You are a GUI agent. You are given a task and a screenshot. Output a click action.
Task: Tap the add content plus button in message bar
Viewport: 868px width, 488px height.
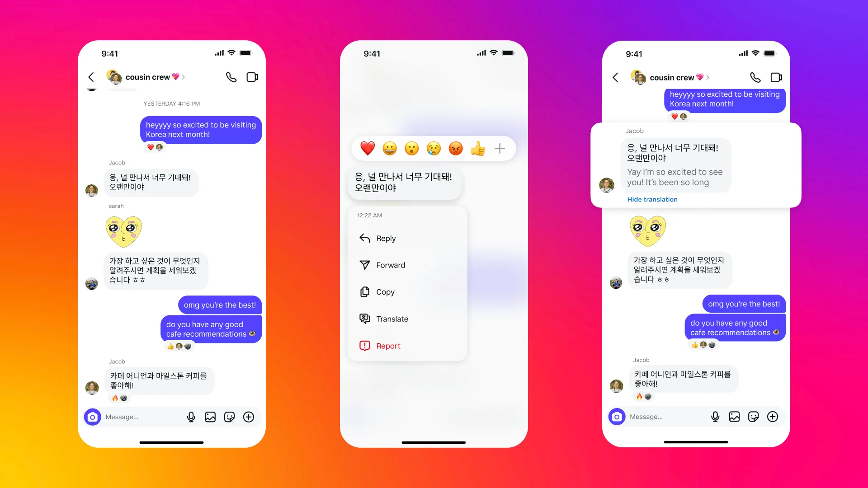tap(250, 417)
